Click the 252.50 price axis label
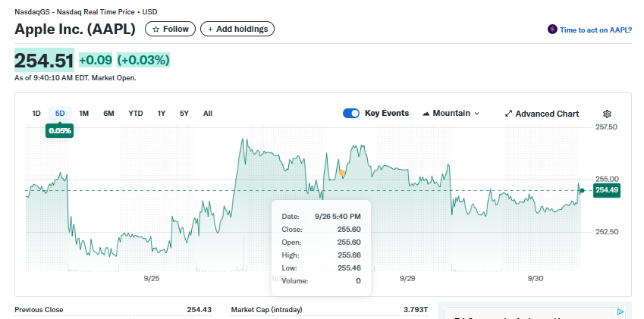Screen dimensions: 644x319 [x=607, y=232]
